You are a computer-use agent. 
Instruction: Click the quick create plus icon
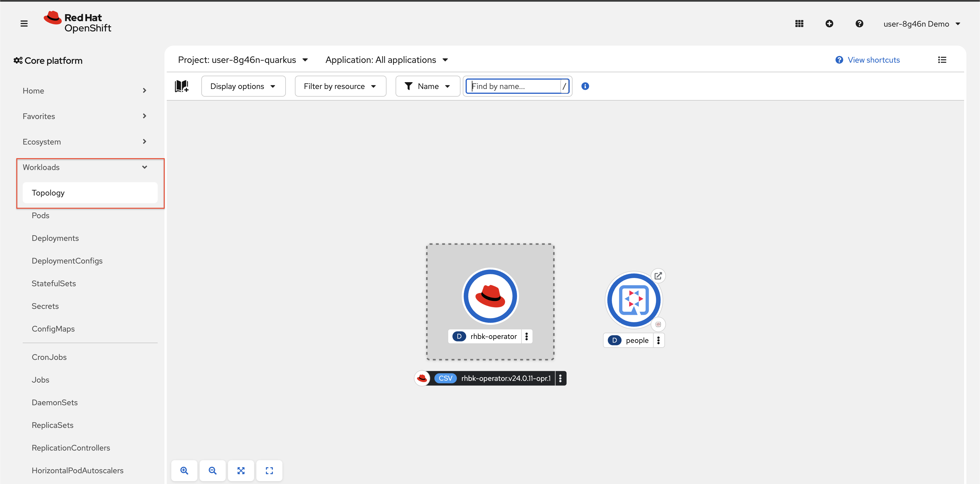829,24
